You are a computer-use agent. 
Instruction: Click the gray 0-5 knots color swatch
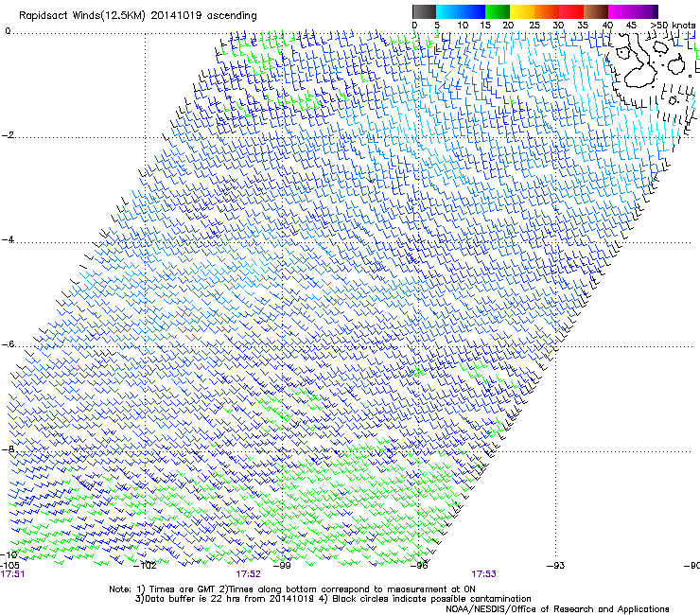coord(424,11)
